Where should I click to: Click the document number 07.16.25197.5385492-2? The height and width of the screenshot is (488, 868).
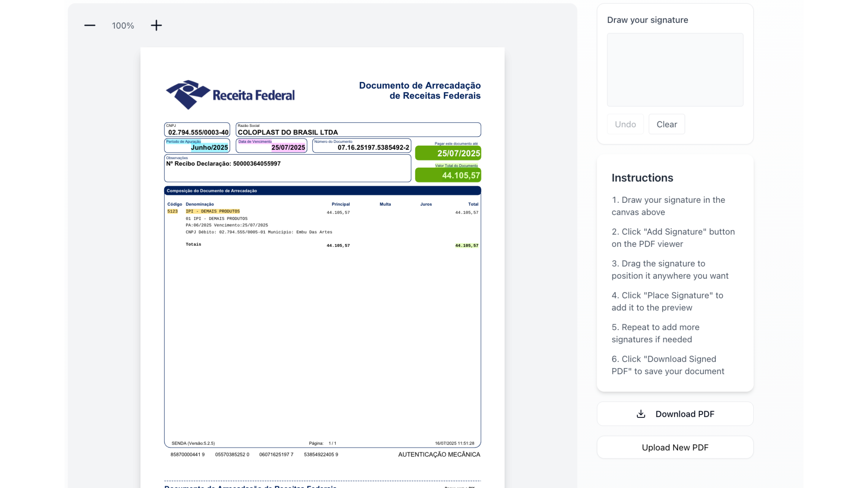[373, 147]
